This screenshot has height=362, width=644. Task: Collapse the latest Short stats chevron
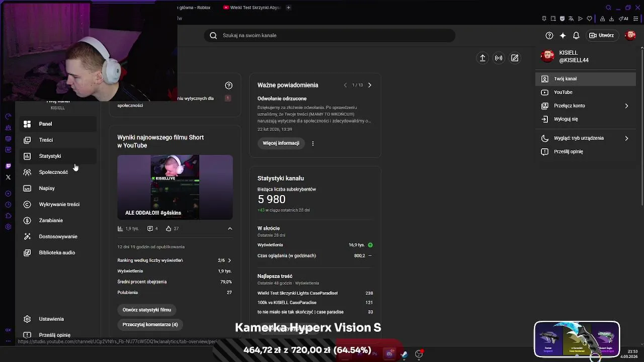[230, 229]
